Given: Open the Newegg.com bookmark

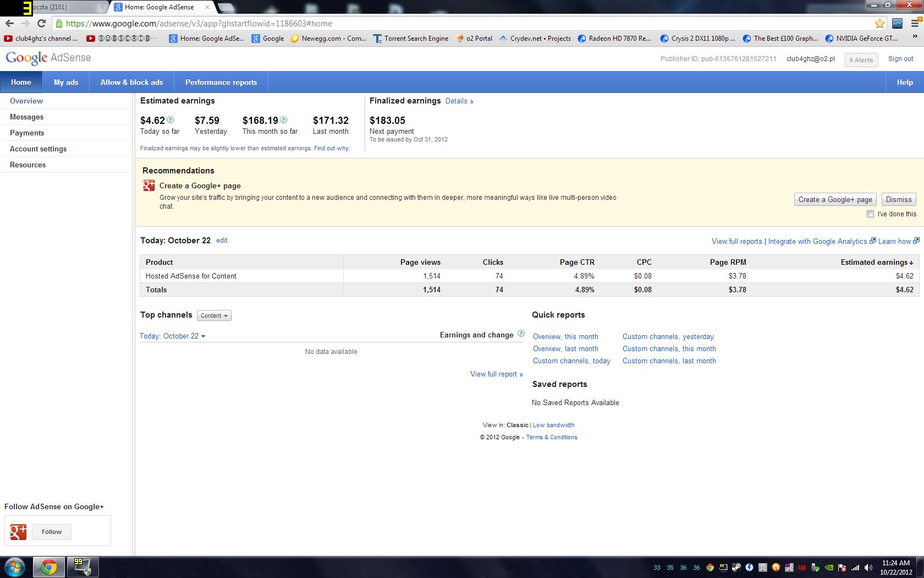Looking at the screenshot, I should click(328, 39).
